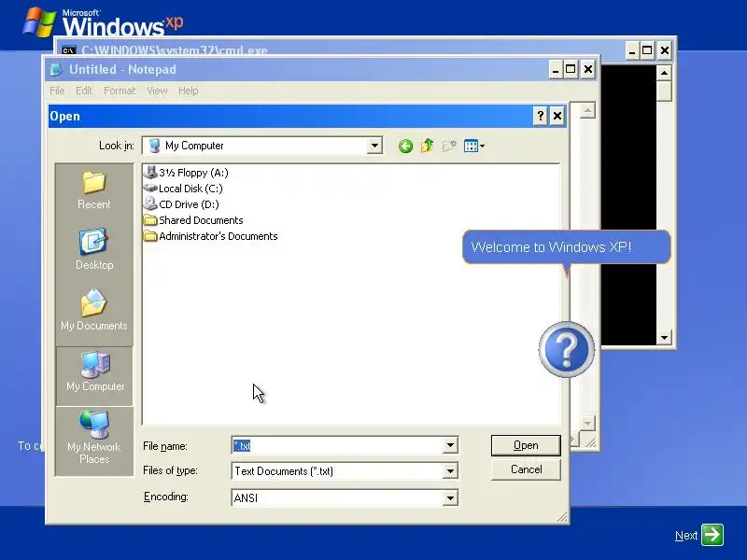This screenshot has height=560, width=747.
Task: Open Recent in the places bar
Action: point(94,190)
